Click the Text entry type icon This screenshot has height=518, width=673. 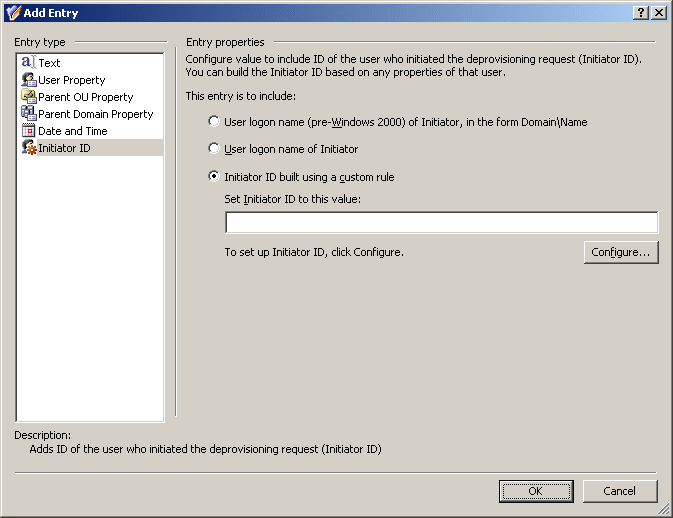point(29,63)
